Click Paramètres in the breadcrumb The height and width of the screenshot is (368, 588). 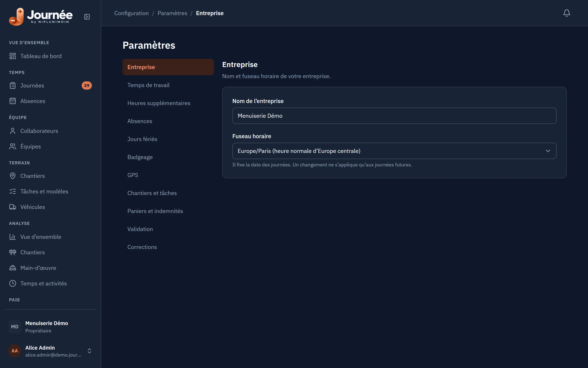(x=172, y=13)
